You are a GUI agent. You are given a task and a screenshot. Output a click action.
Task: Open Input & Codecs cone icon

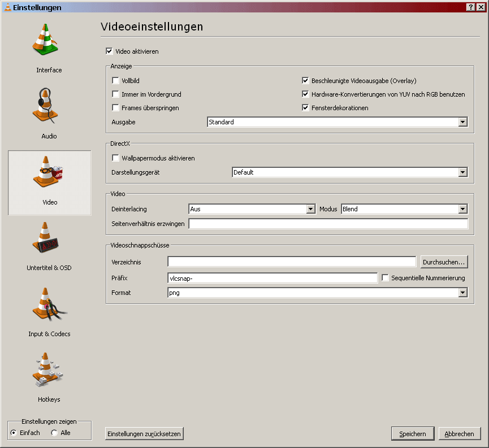[x=49, y=305]
